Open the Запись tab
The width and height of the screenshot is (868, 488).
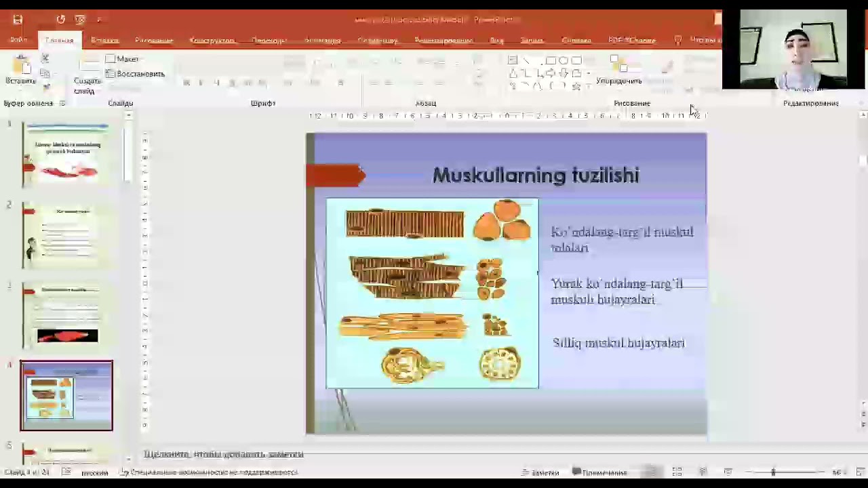pos(532,41)
